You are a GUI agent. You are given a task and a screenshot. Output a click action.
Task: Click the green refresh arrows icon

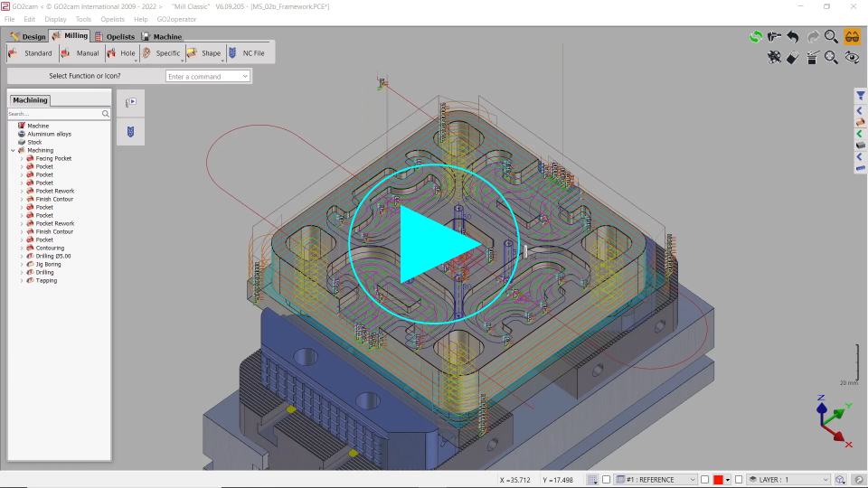755,37
